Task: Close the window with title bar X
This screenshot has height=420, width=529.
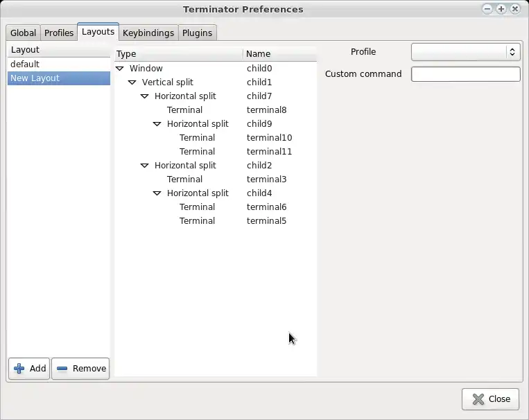Action: [515, 9]
